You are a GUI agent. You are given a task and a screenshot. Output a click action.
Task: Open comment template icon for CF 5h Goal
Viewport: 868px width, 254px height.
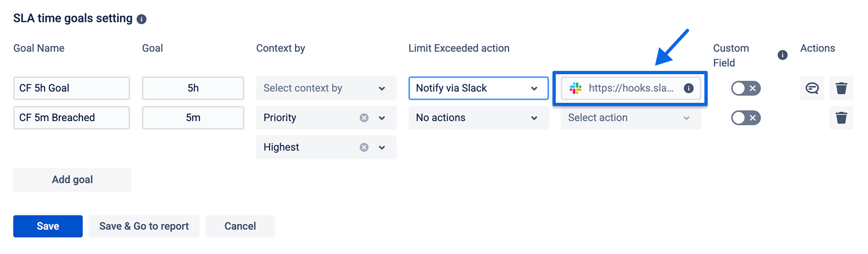click(x=812, y=88)
